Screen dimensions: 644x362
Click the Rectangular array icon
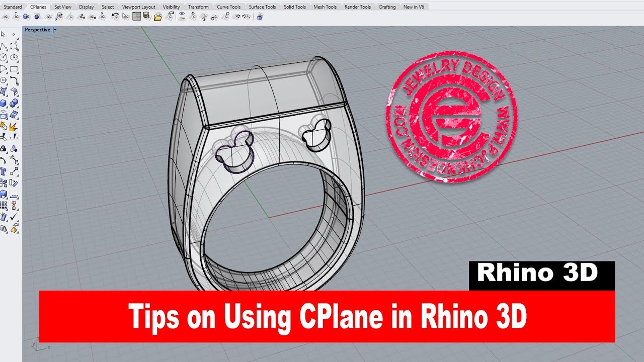4,206
